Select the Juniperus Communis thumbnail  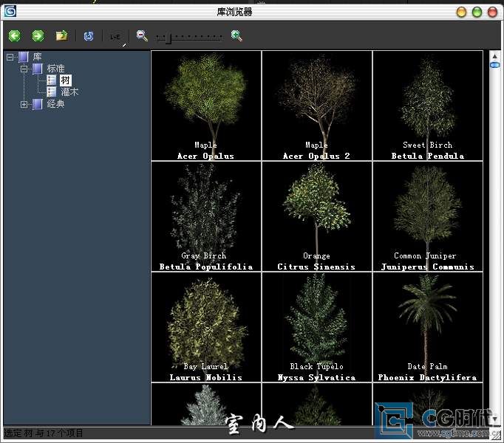pos(428,216)
